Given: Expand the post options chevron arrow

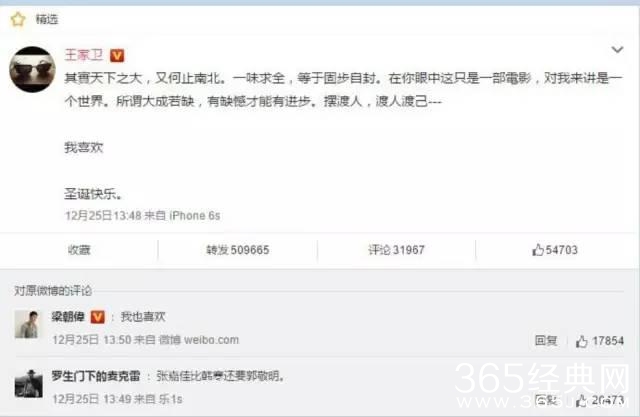Looking at the screenshot, I should coord(617,50).
